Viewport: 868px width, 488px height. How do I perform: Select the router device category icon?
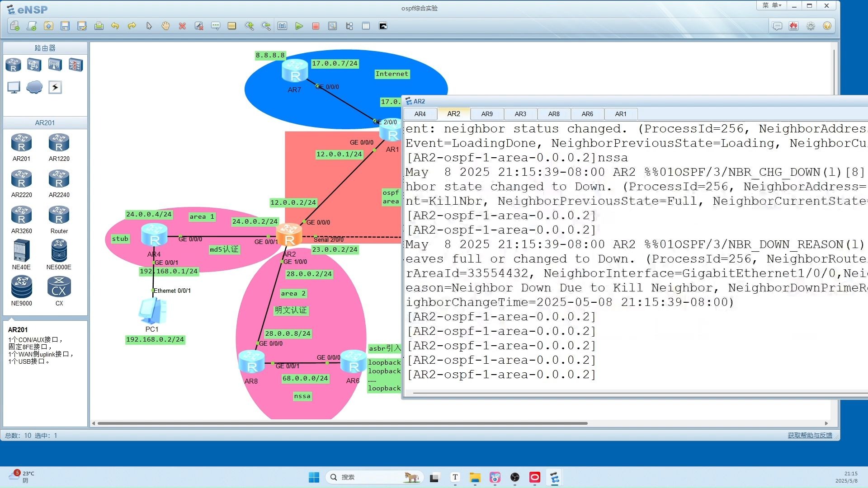pos(13,65)
